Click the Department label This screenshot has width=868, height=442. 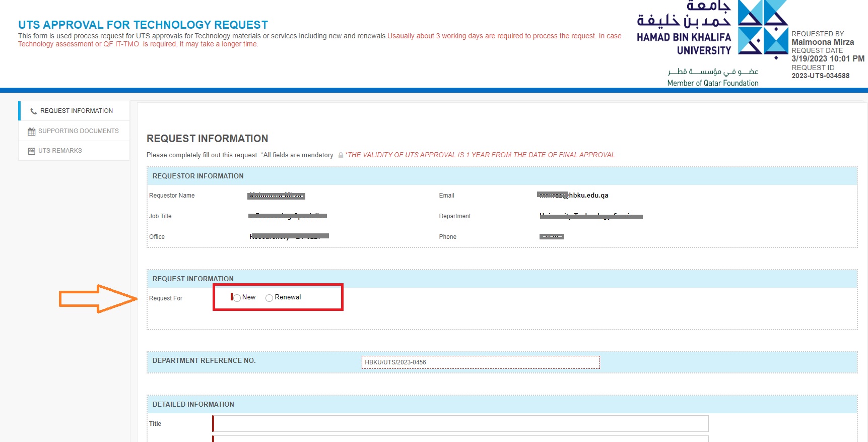point(455,216)
